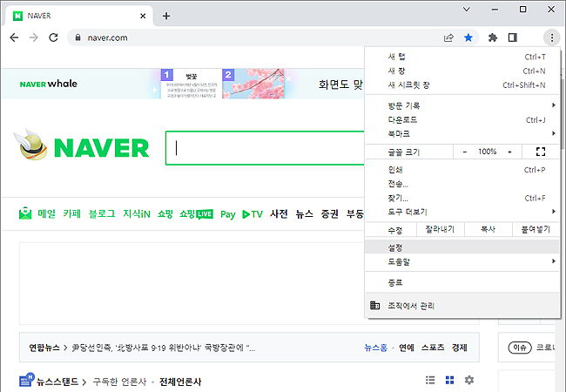Image resolution: width=566 pixels, height=392 pixels.
Task: Open the side panel icon
Action: click(513, 37)
